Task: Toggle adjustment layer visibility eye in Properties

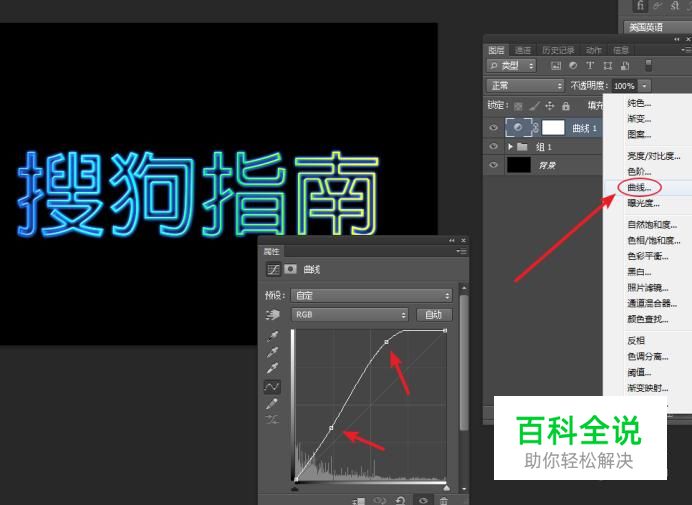Action: tap(423, 501)
